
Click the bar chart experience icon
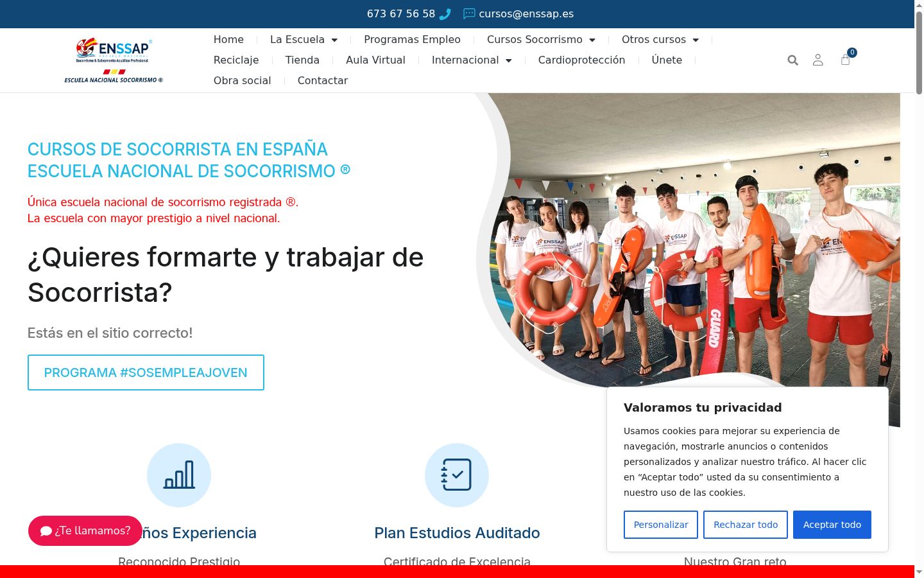point(179,475)
